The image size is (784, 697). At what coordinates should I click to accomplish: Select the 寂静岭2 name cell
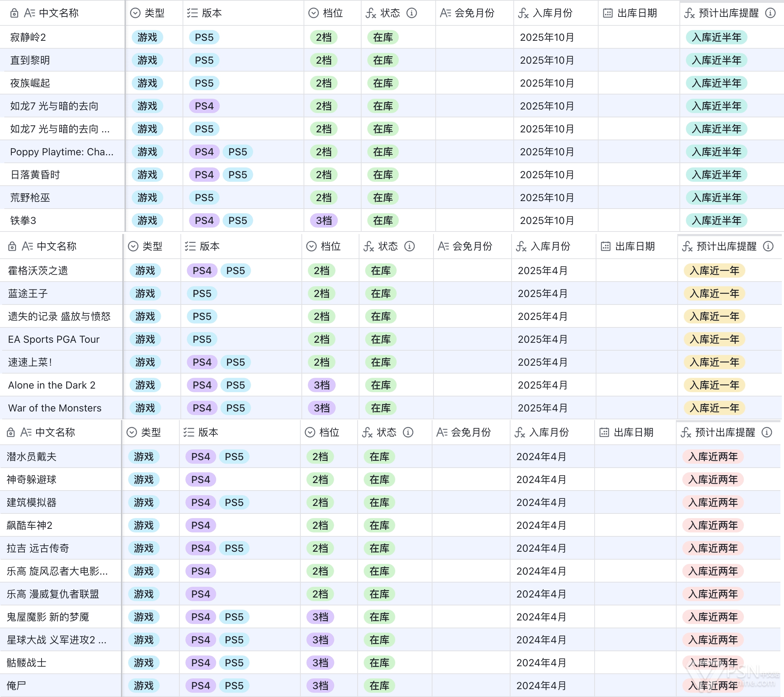[x=28, y=38]
